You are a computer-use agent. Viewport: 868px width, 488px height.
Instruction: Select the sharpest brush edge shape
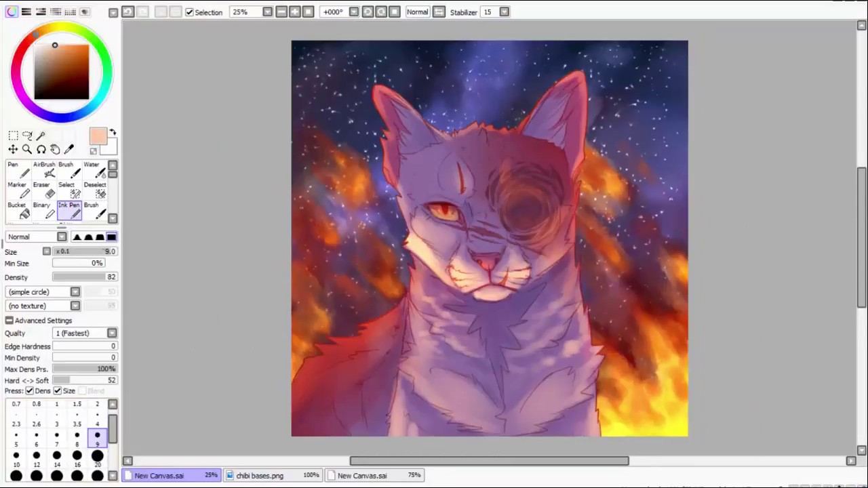click(77, 237)
